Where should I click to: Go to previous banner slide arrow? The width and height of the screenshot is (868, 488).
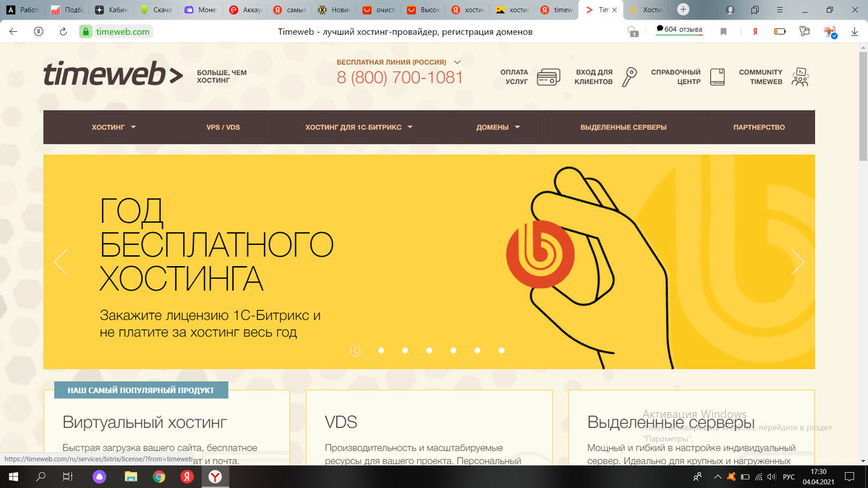click(61, 262)
